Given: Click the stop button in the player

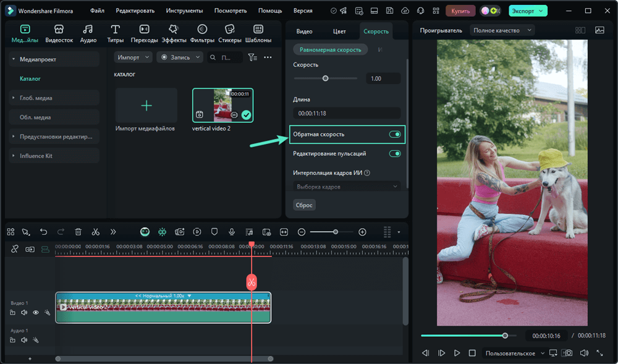Looking at the screenshot, I should [x=472, y=353].
